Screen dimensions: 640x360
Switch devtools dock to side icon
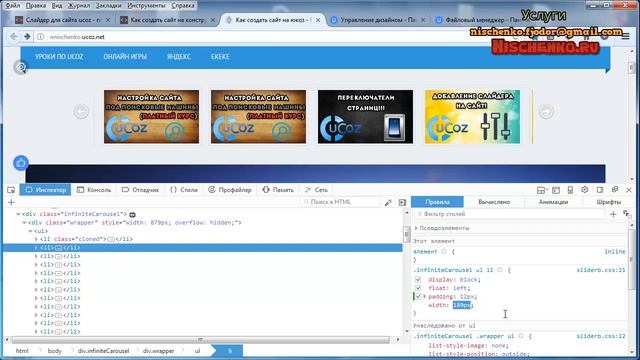coord(600,190)
